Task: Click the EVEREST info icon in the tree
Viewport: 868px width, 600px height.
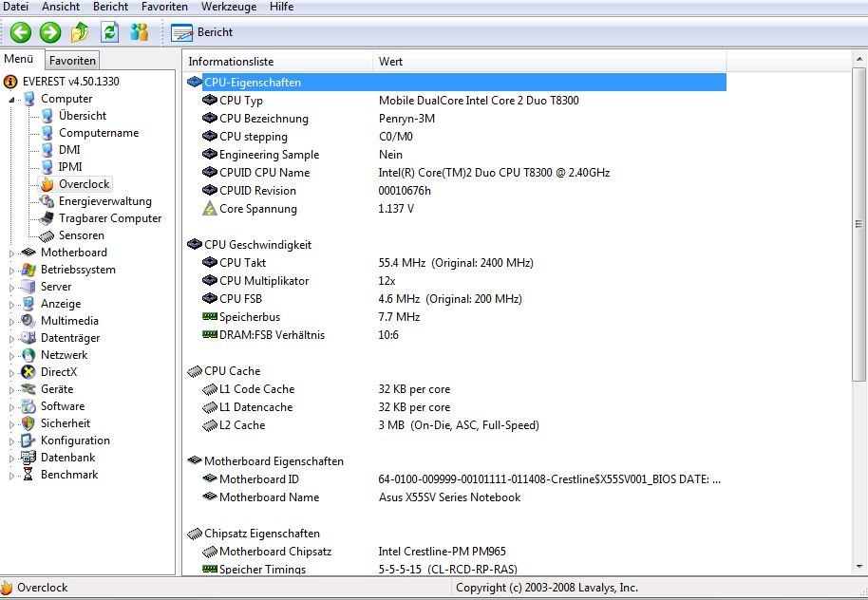Action: 9,82
